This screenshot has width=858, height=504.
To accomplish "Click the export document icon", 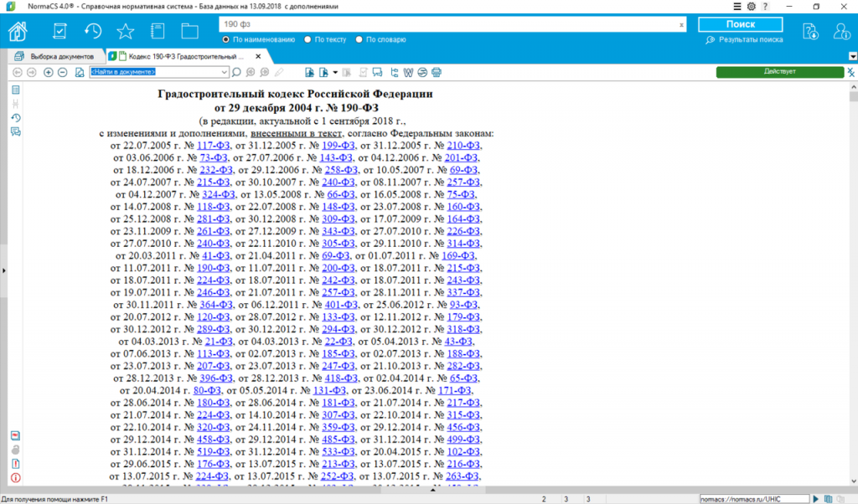I will (x=310, y=72).
